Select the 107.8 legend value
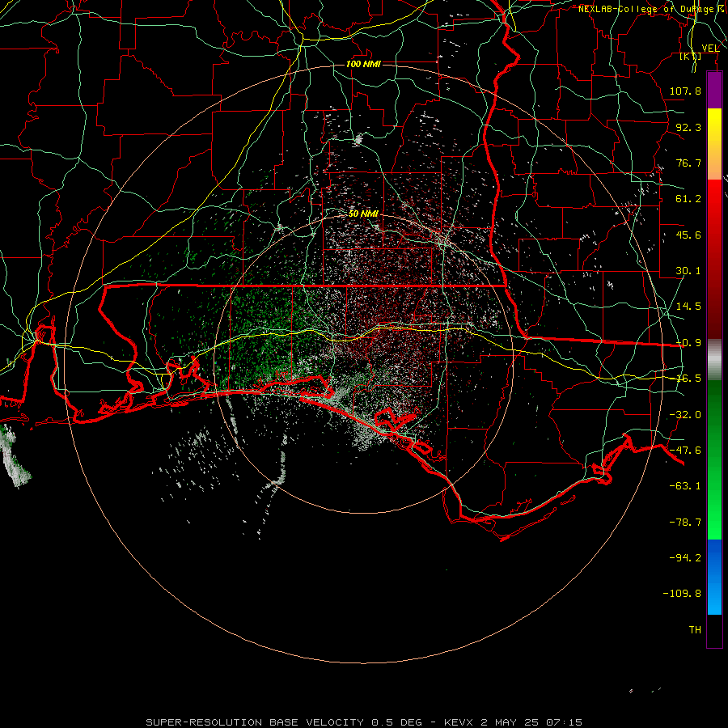 coord(685,91)
